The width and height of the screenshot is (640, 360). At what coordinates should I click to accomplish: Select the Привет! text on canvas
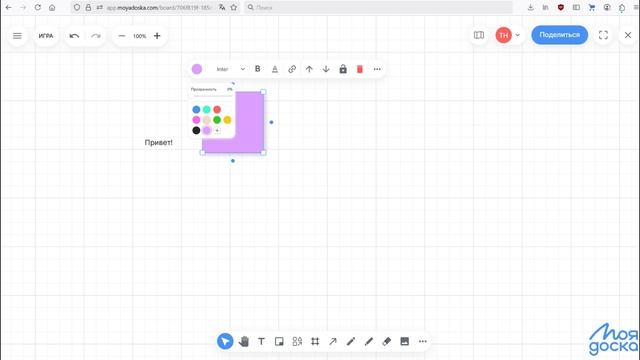tap(158, 142)
